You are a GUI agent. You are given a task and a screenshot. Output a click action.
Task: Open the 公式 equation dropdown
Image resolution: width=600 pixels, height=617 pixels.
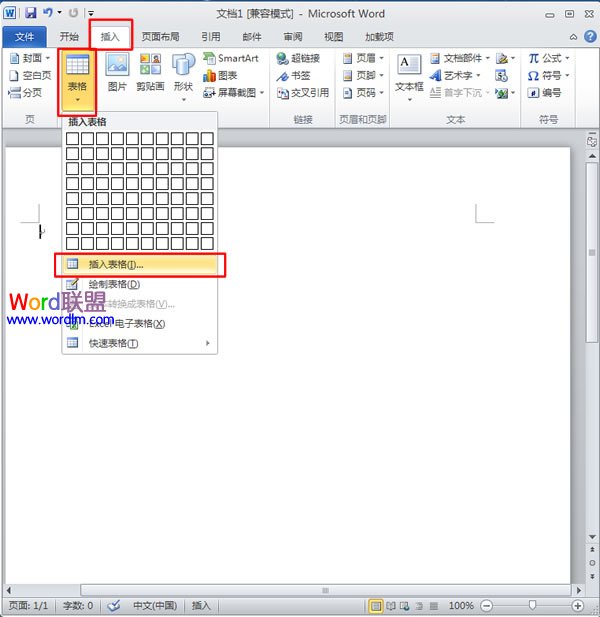tap(548, 58)
